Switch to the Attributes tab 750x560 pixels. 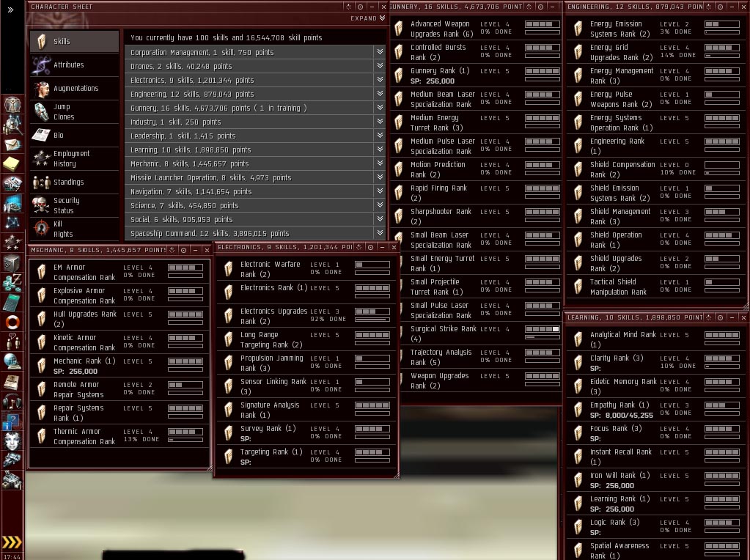(74, 65)
